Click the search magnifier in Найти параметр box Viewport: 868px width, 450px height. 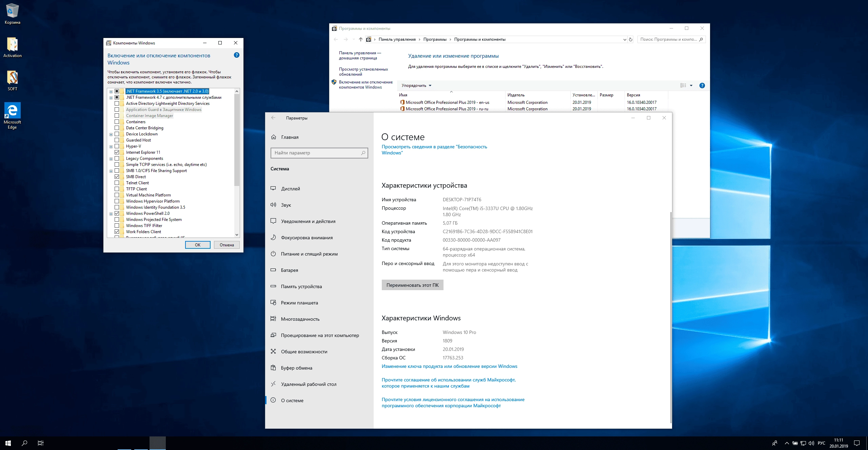363,153
